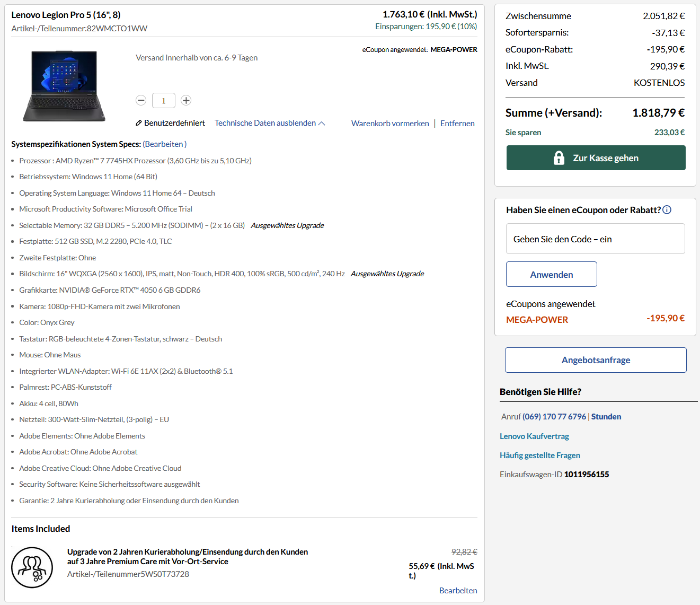700x605 pixels.
Task: Click the Lenovo Legion Pro 5 product image
Action: coord(64,85)
